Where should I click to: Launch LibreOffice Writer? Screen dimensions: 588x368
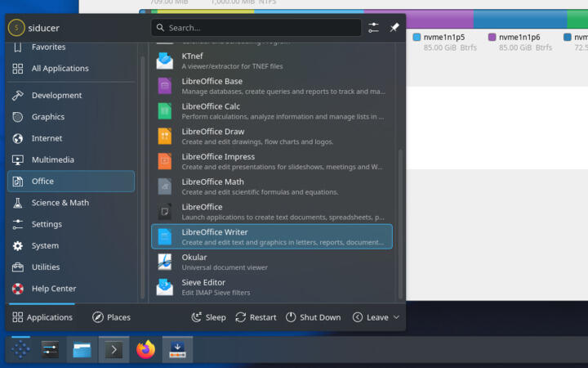coord(272,237)
